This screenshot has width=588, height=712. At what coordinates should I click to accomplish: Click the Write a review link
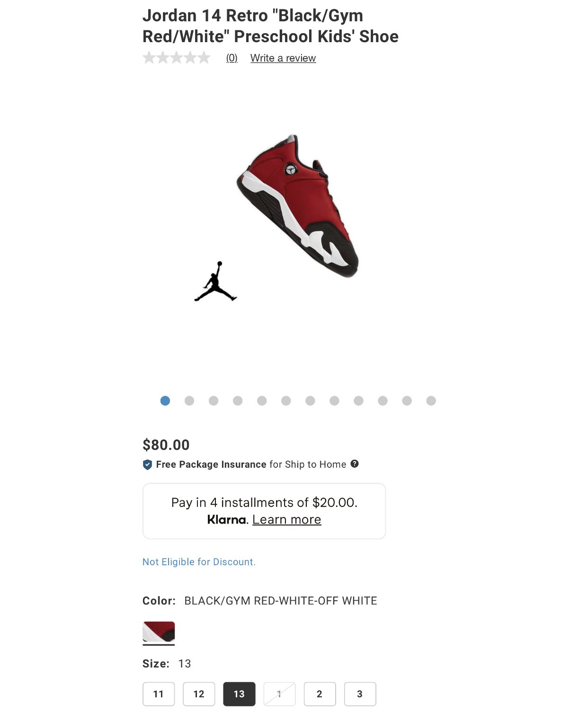tap(283, 58)
